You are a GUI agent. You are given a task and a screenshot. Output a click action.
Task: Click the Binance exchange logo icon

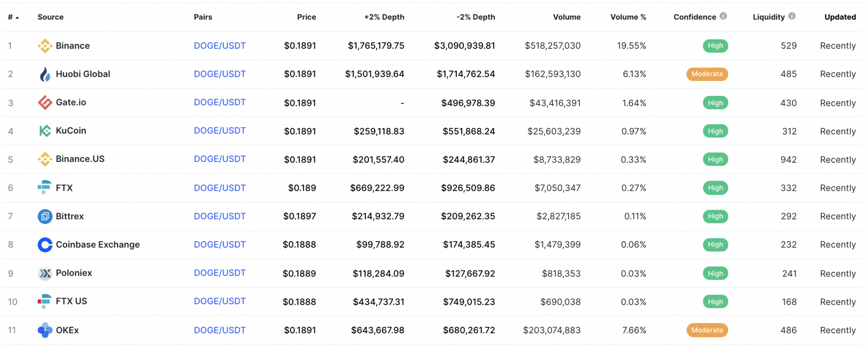click(45, 46)
